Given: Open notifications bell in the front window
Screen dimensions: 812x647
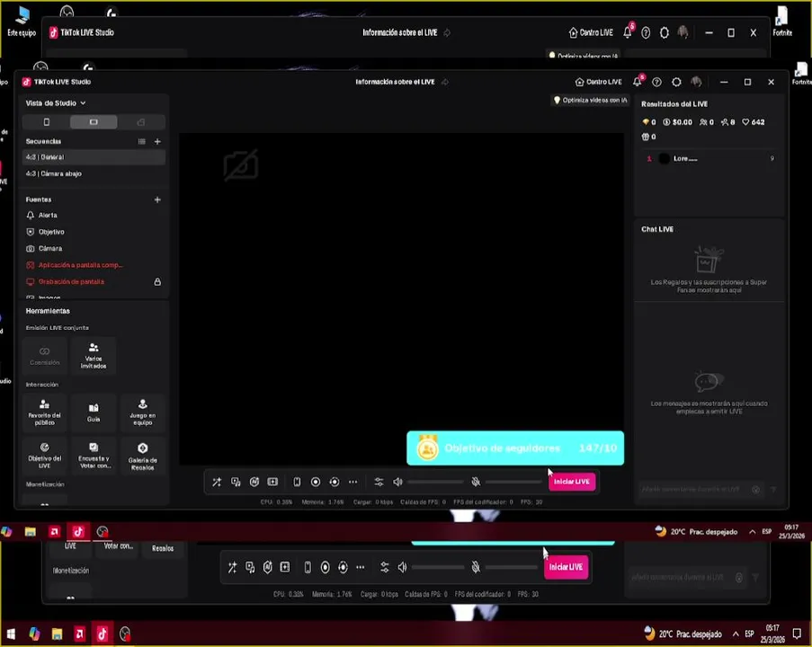Looking at the screenshot, I should [638, 81].
